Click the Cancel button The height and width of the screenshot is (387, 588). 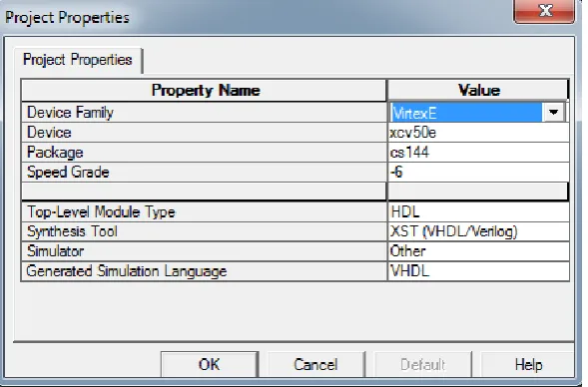[315, 364]
